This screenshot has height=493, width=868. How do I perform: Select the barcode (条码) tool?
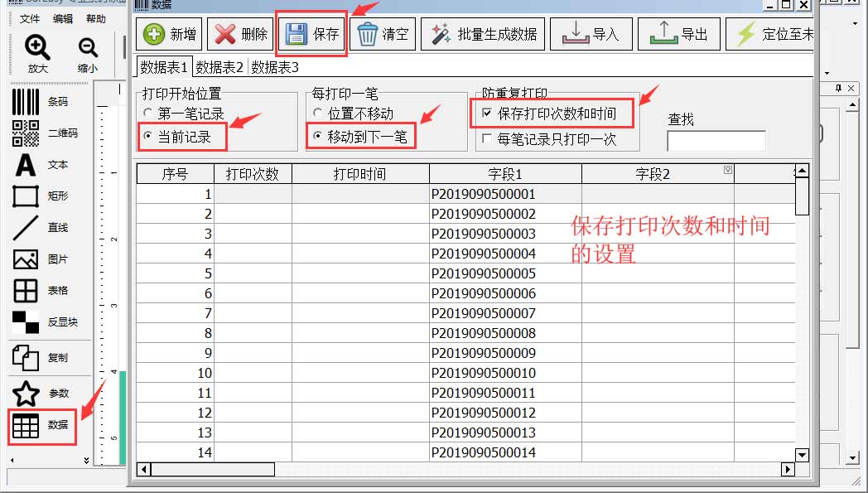pos(27,102)
